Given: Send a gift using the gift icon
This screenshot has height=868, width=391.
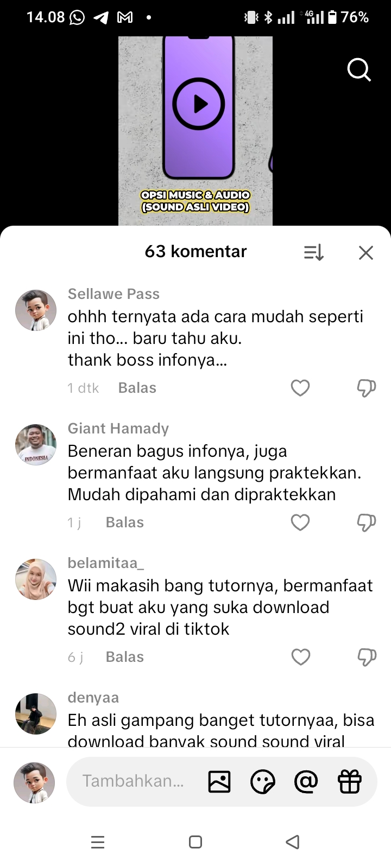Looking at the screenshot, I should (x=350, y=782).
